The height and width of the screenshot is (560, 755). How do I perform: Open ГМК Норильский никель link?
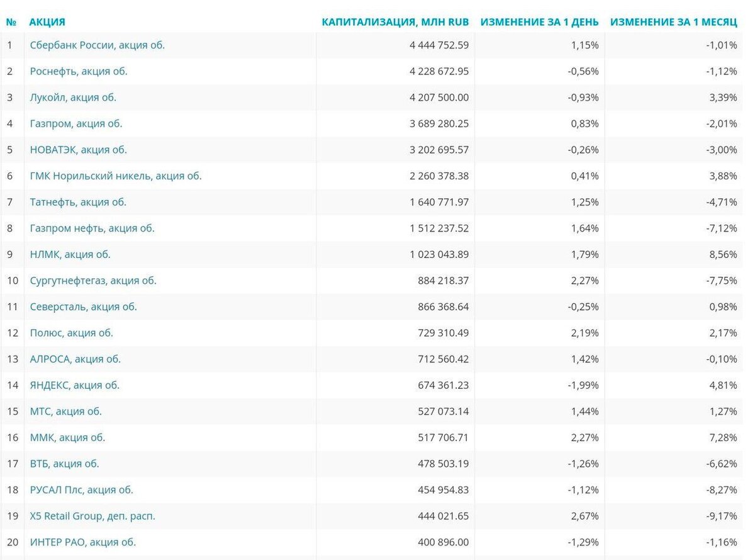116,176
